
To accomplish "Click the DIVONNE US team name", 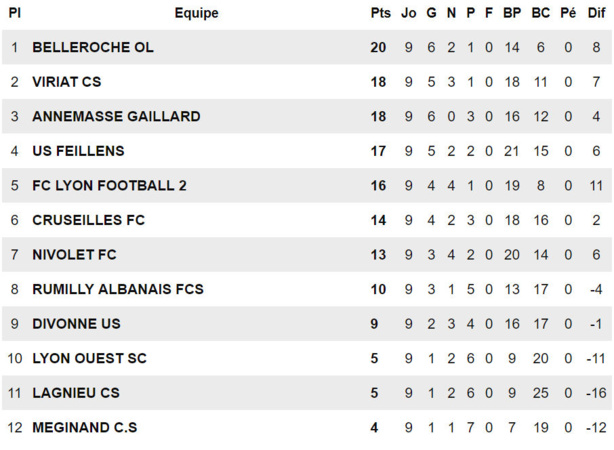I will click(76, 324).
